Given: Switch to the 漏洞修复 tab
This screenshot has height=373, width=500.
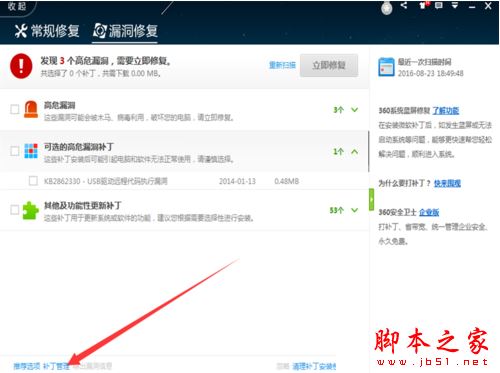Looking at the screenshot, I should [125, 31].
